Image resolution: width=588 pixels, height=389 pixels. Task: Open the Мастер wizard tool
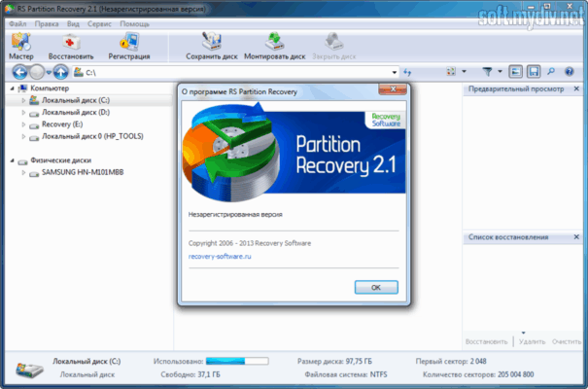(x=21, y=46)
